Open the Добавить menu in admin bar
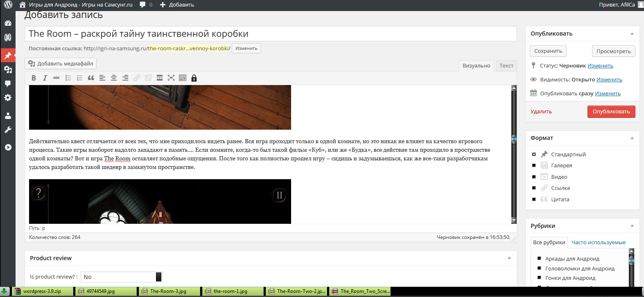 [x=177, y=5]
